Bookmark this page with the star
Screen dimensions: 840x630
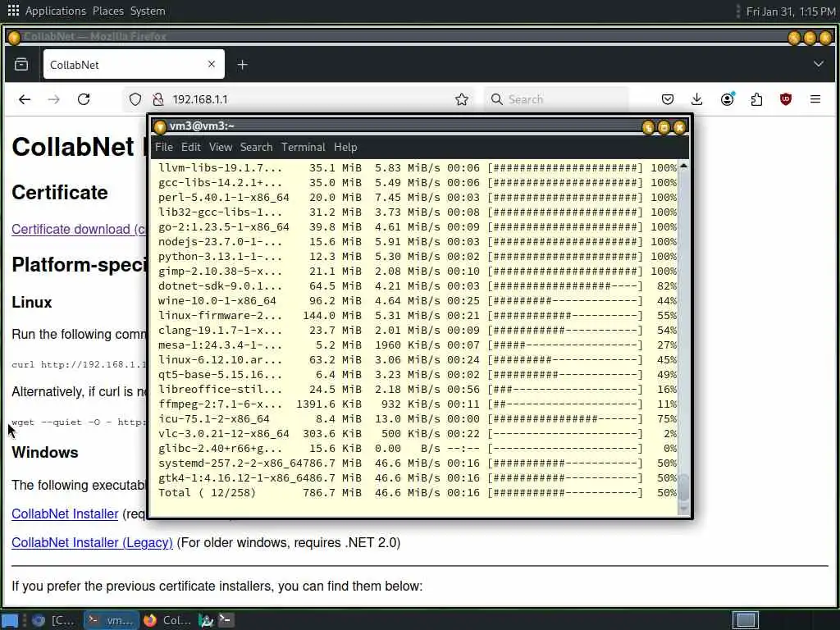[x=461, y=99]
